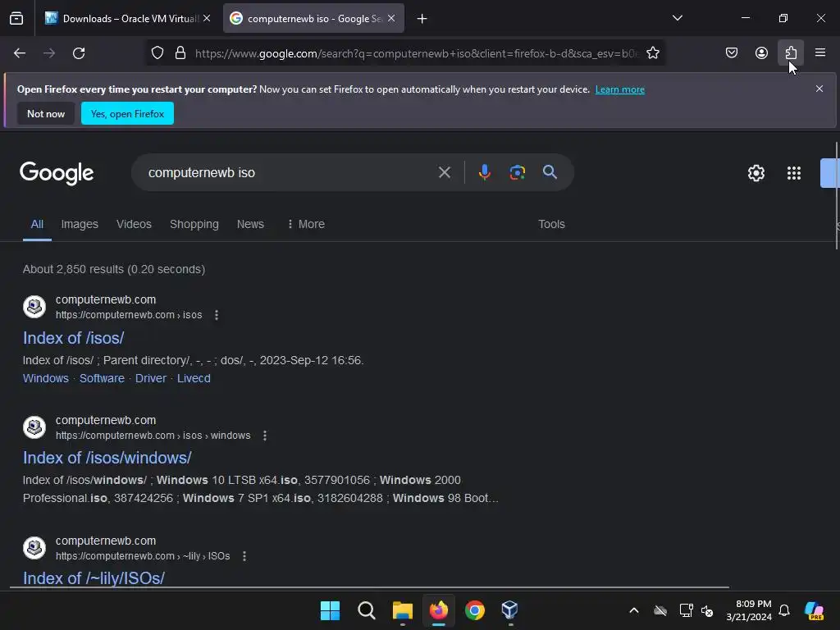Click computernewb favicon of first result

pos(34,307)
